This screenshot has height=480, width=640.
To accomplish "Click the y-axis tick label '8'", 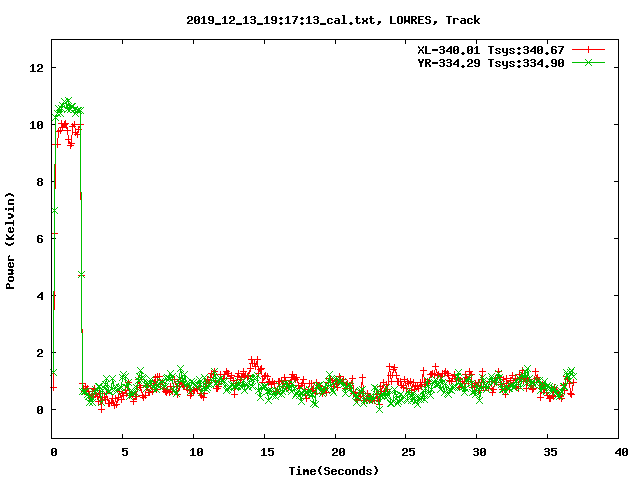I will tap(40, 182).
